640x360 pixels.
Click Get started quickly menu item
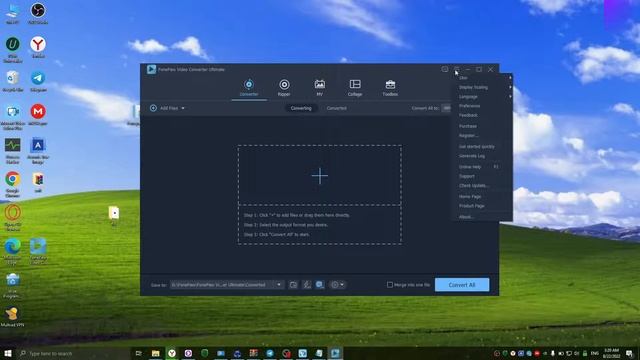tap(482, 147)
